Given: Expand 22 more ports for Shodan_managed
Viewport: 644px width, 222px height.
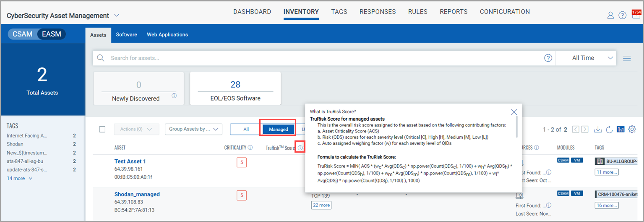Looking at the screenshot, I should (321, 205).
